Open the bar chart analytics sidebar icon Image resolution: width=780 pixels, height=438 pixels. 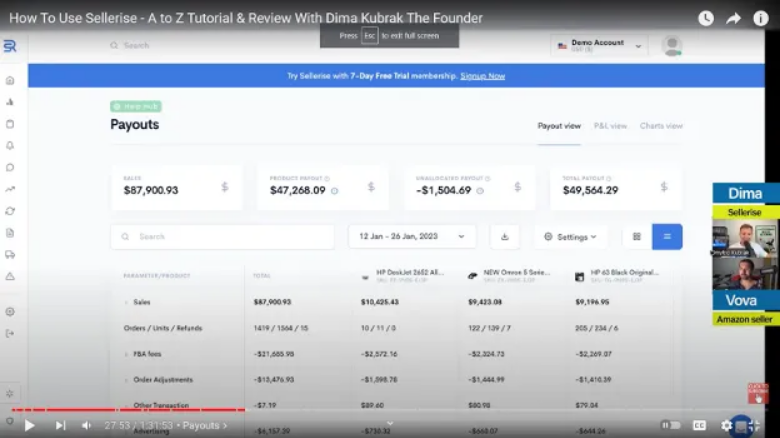pos(10,102)
